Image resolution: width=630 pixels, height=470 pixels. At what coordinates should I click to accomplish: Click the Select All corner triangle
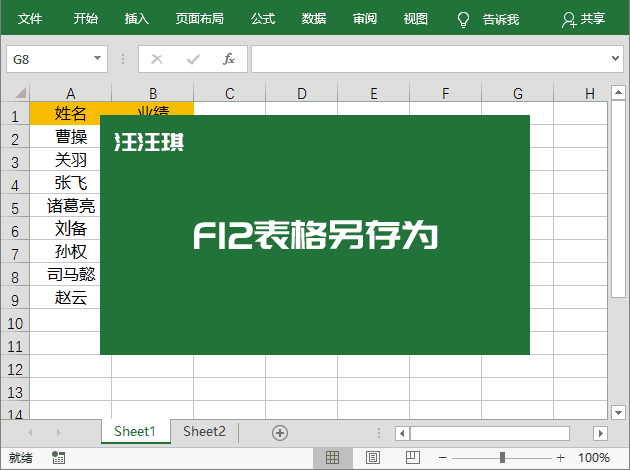coord(20,93)
